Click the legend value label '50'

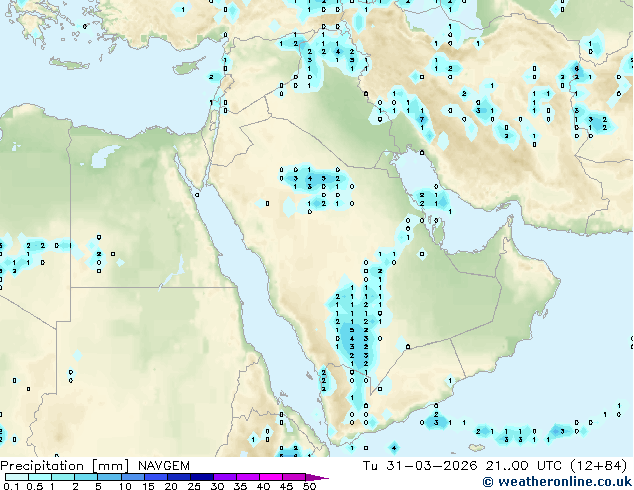309,486
